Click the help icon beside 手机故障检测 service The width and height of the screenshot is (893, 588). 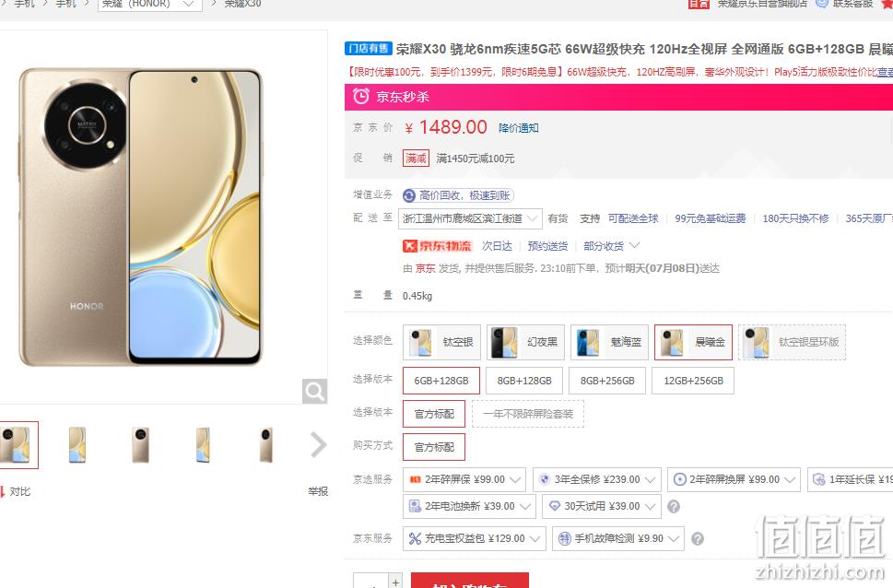[697, 539]
